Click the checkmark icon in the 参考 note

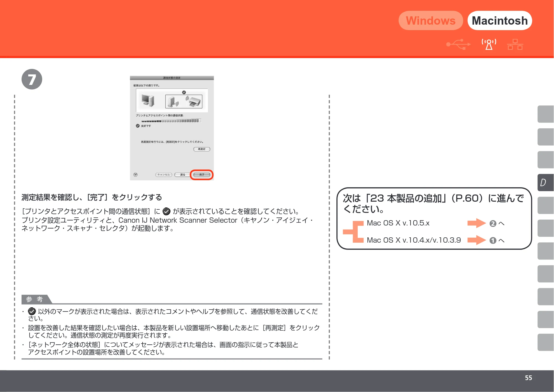coord(32,311)
